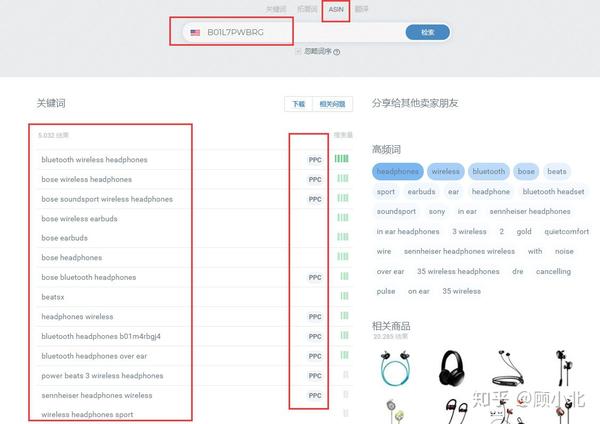Select keyword 'bose headphones'
600x424 pixels.
click(x=72, y=258)
